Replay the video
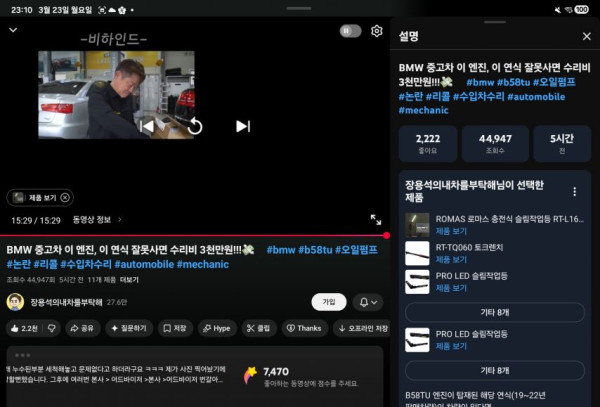This screenshot has height=407, width=600. point(195,126)
